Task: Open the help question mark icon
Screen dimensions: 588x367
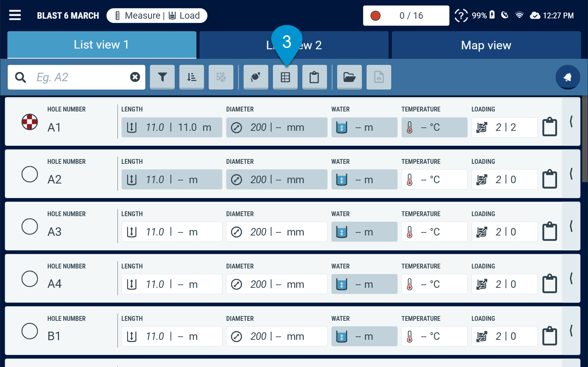Action: 461,15
